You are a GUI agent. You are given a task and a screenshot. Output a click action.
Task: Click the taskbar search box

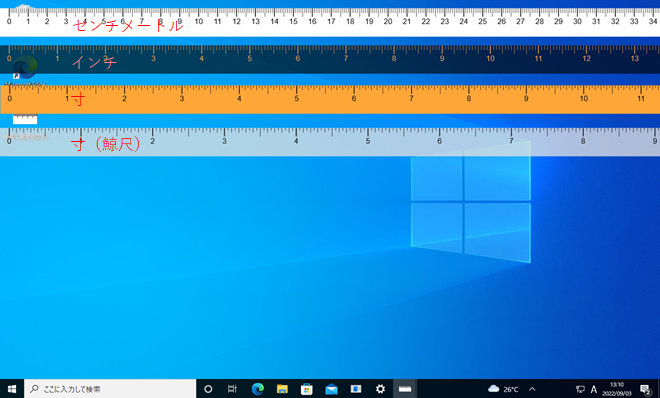coord(110,389)
